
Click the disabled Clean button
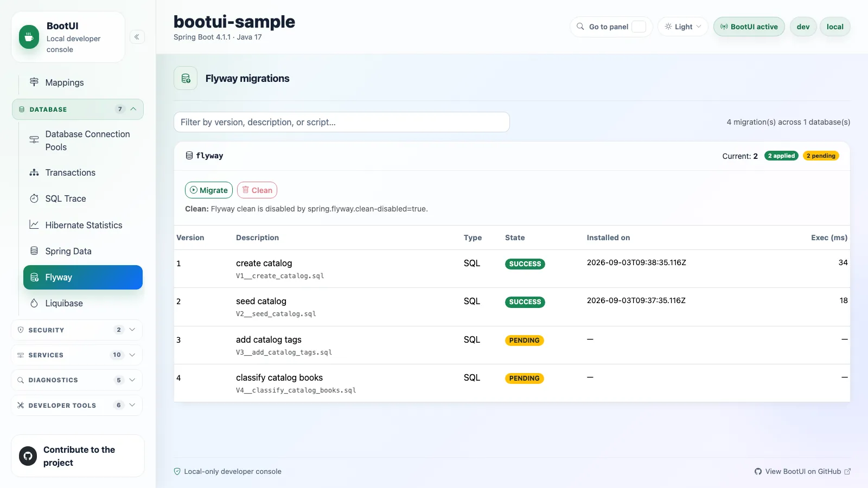point(257,190)
